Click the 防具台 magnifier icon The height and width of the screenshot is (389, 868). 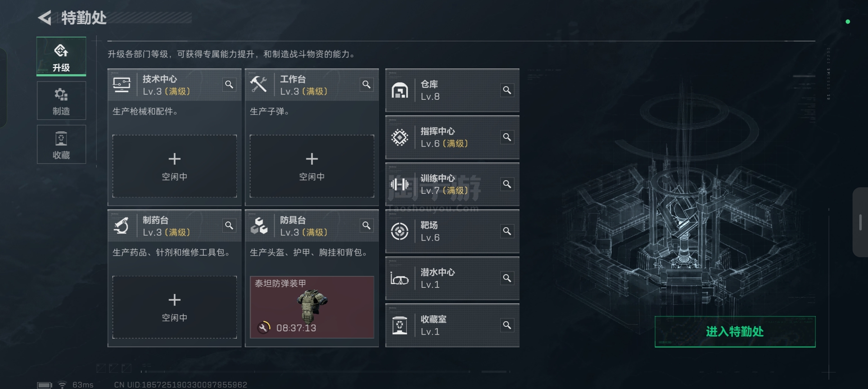pyautogui.click(x=366, y=225)
